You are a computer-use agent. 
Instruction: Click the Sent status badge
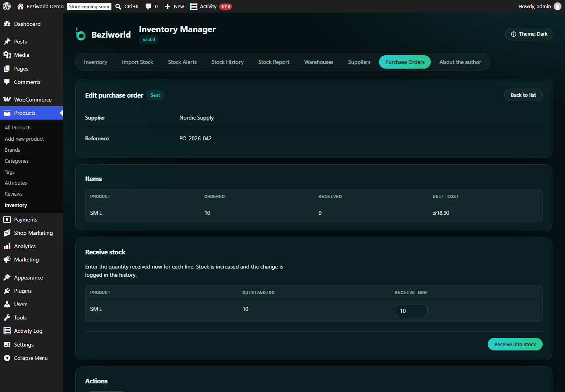(155, 95)
